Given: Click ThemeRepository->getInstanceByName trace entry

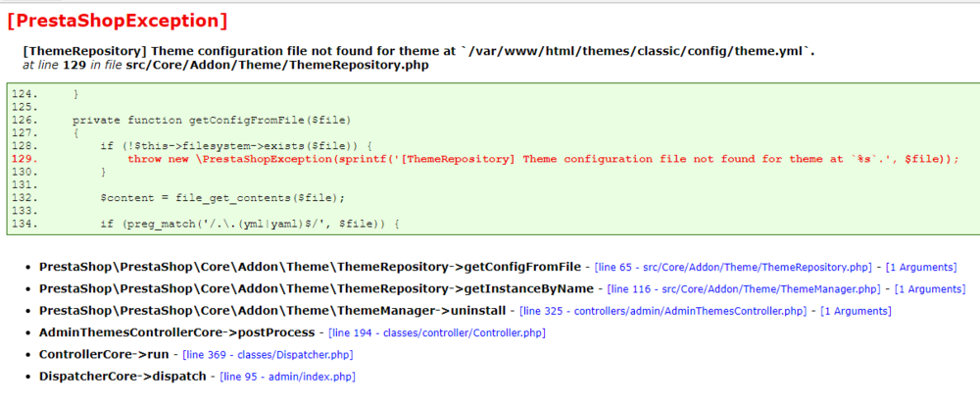Looking at the screenshot, I should [x=317, y=289].
